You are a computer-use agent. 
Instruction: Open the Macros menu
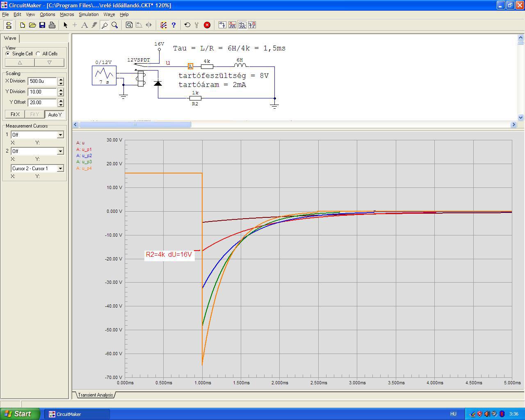[x=67, y=14]
